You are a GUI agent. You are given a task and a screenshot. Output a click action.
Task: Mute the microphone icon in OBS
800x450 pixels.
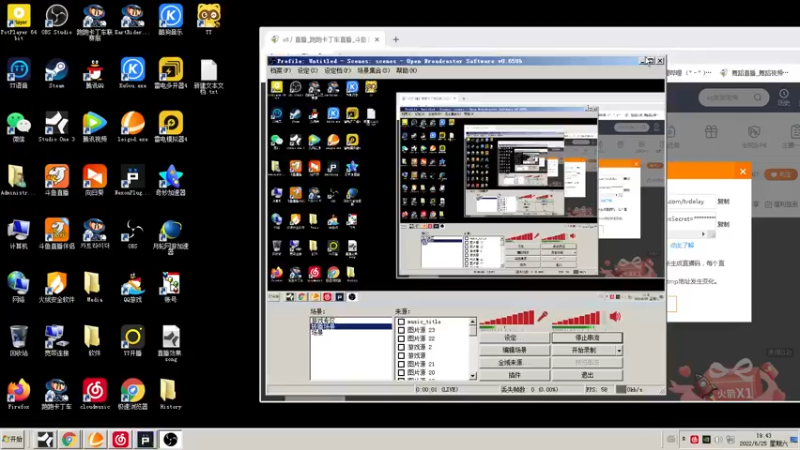542,317
